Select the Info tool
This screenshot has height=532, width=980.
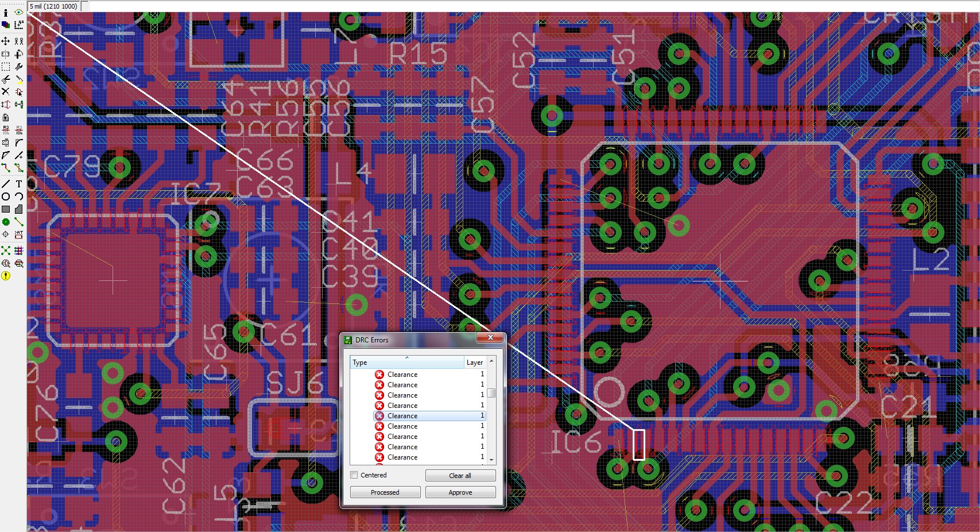tap(6, 13)
